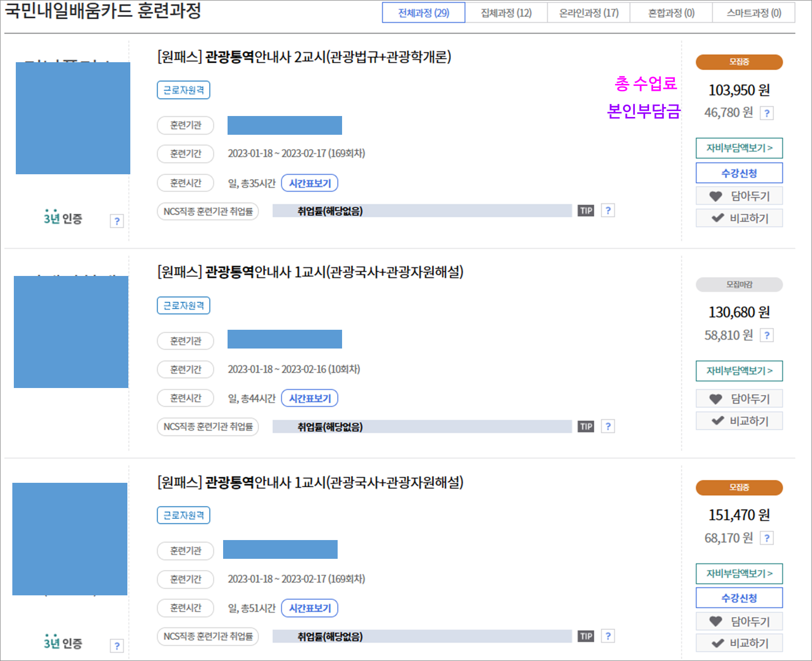Select the 집체과정 (12) tab
812x661 pixels.
(506, 12)
